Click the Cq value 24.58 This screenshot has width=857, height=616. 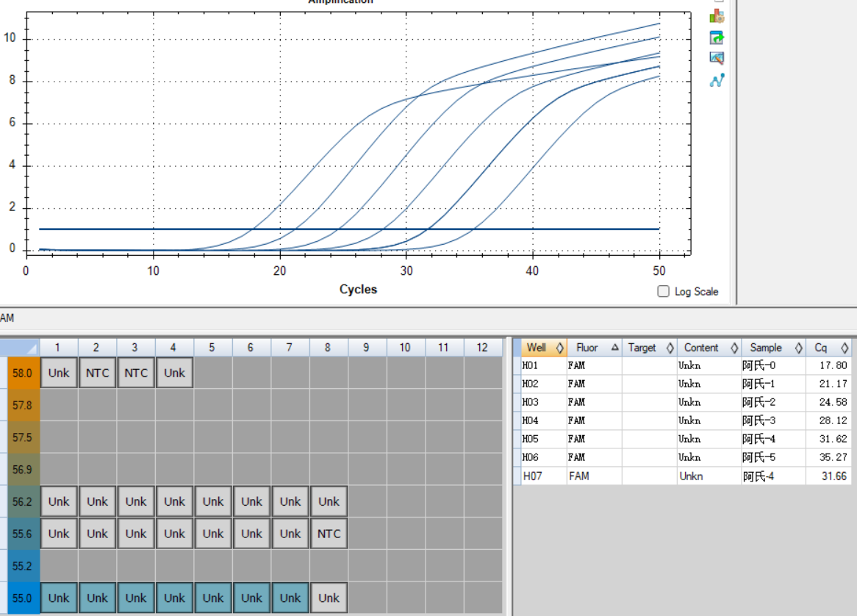[833, 402]
